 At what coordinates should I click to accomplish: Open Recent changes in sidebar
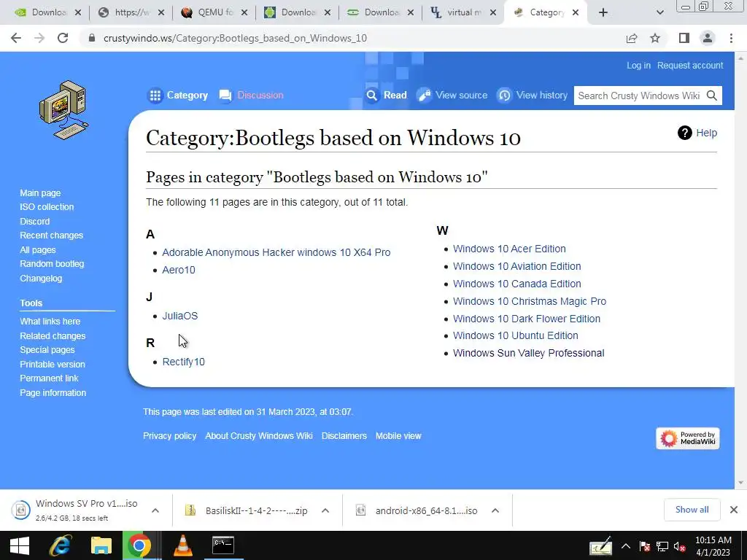click(52, 236)
